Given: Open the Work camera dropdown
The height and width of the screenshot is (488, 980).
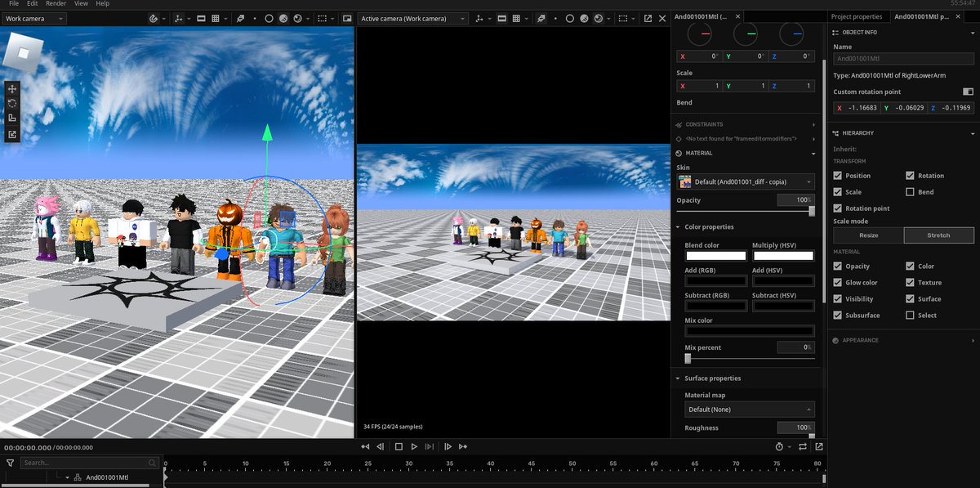Looking at the screenshot, I should pyautogui.click(x=35, y=18).
